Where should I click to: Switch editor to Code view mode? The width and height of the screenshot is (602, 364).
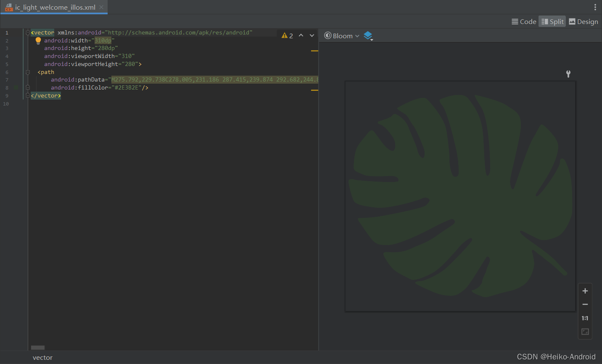tap(524, 22)
